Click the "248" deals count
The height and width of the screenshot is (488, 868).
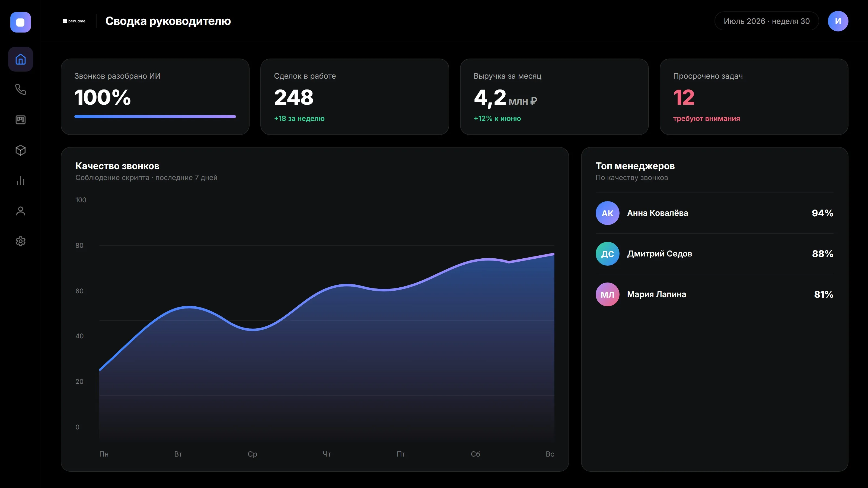click(x=294, y=97)
